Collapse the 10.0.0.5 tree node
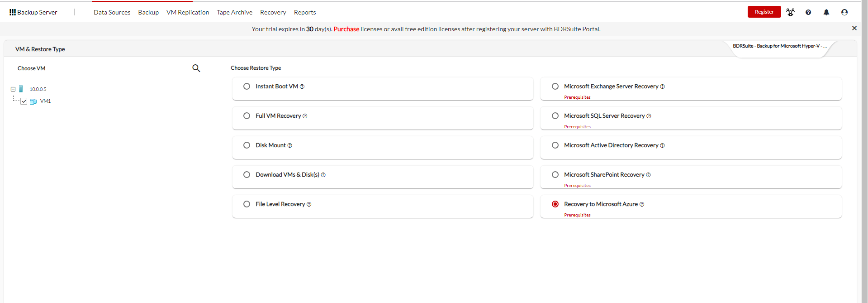The width and height of the screenshot is (868, 303). point(13,89)
